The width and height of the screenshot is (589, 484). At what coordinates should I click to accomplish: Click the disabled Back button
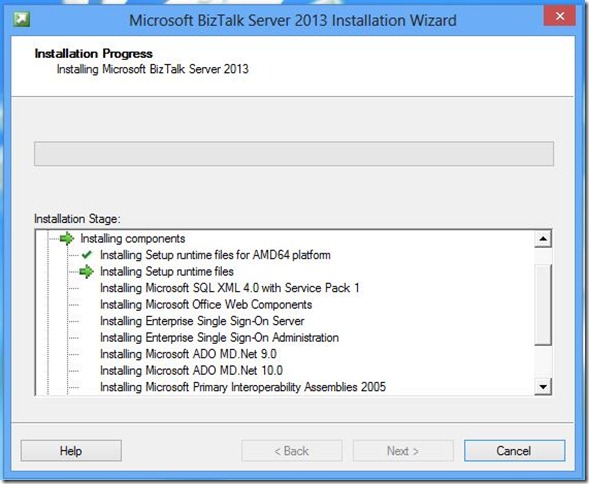click(x=292, y=451)
